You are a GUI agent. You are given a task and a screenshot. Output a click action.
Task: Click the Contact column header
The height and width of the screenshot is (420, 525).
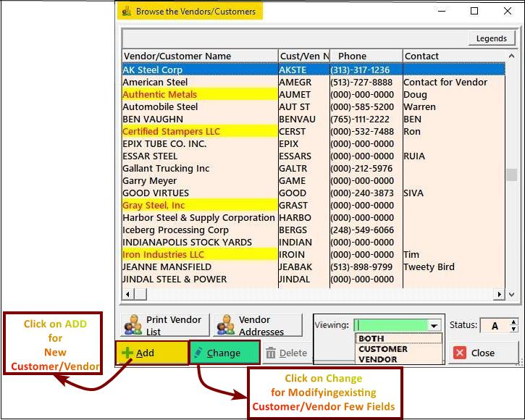pos(454,56)
